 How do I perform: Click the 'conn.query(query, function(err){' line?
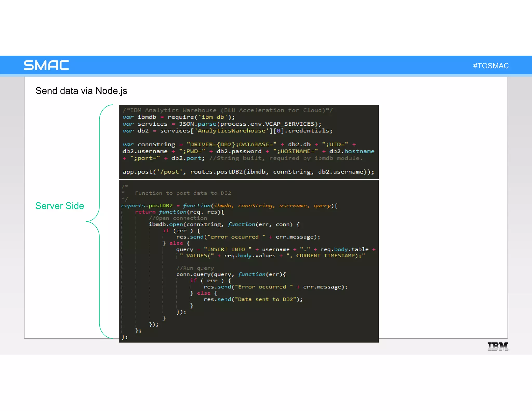click(x=231, y=274)
